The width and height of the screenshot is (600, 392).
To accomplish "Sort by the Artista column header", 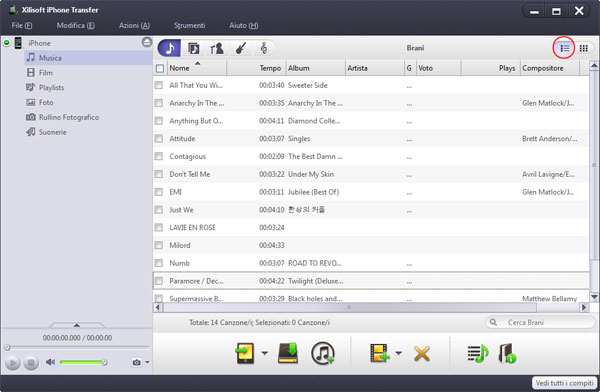I will [375, 68].
